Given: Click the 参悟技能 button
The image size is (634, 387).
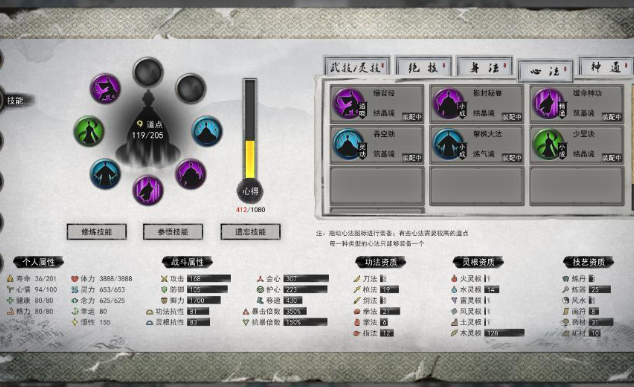Looking at the screenshot, I should click(x=173, y=232).
